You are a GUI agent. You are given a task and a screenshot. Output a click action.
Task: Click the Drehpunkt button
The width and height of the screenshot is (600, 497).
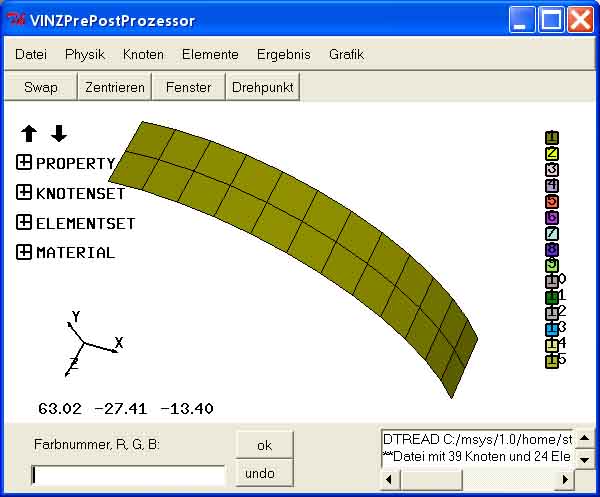pyautogui.click(x=262, y=87)
